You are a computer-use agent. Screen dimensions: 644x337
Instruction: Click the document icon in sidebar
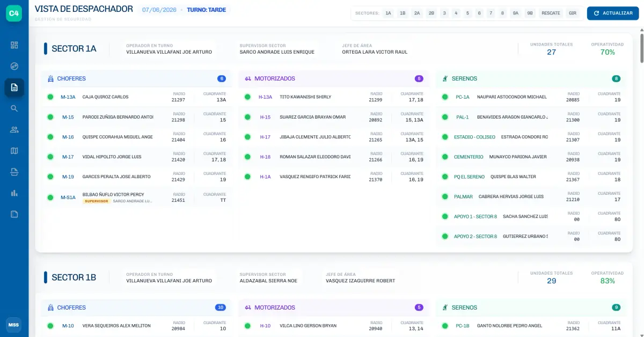pyautogui.click(x=14, y=87)
